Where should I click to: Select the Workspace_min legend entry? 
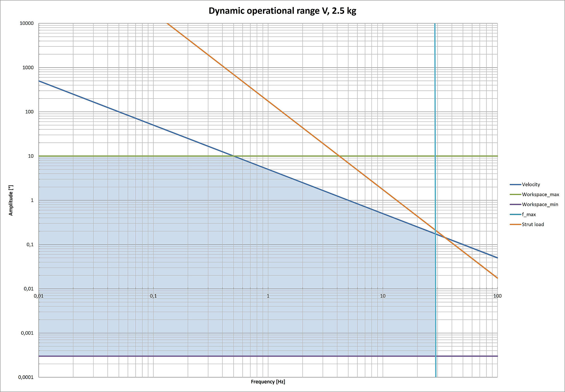point(540,204)
